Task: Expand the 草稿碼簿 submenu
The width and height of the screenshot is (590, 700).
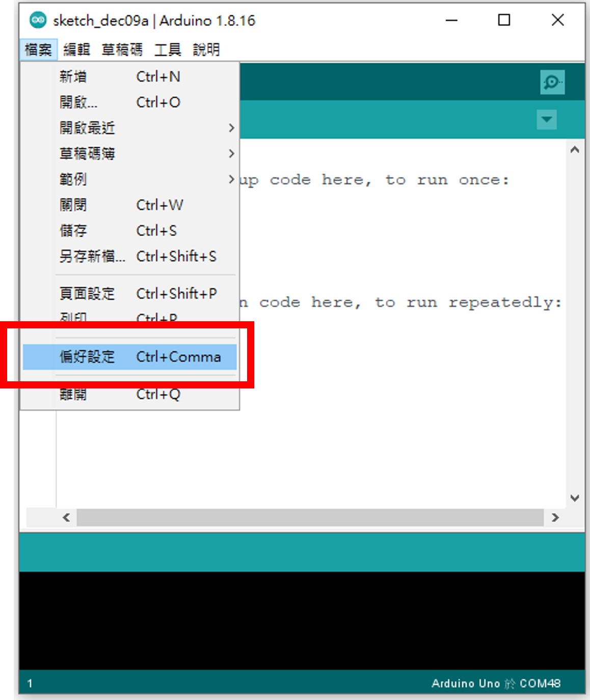Action: (130, 153)
